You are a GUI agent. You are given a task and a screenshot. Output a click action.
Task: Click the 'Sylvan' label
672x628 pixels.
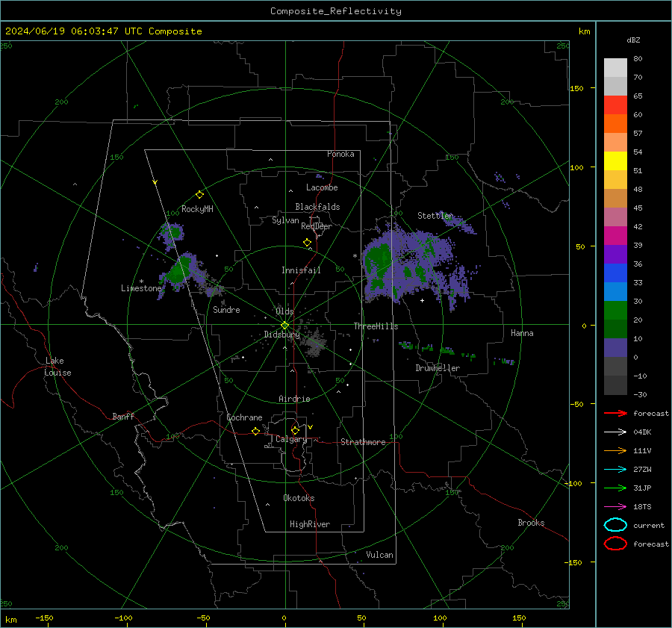pyautogui.click(x=285, y=220)
